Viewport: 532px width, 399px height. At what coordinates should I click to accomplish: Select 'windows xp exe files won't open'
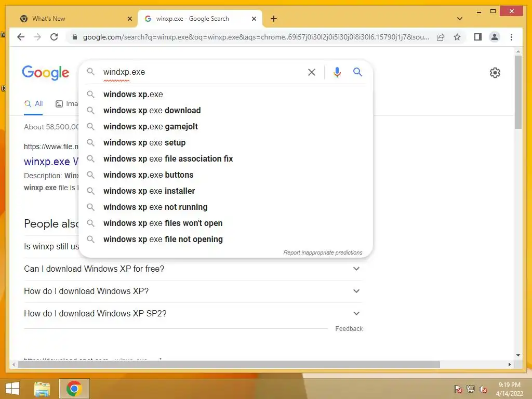pos(225,223)
